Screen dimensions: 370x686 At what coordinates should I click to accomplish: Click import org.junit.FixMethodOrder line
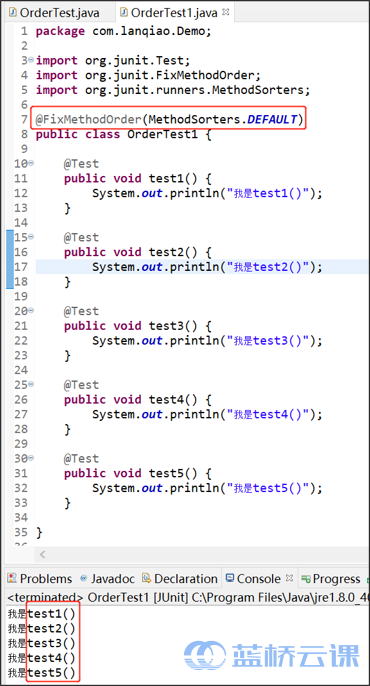(148, 75)
